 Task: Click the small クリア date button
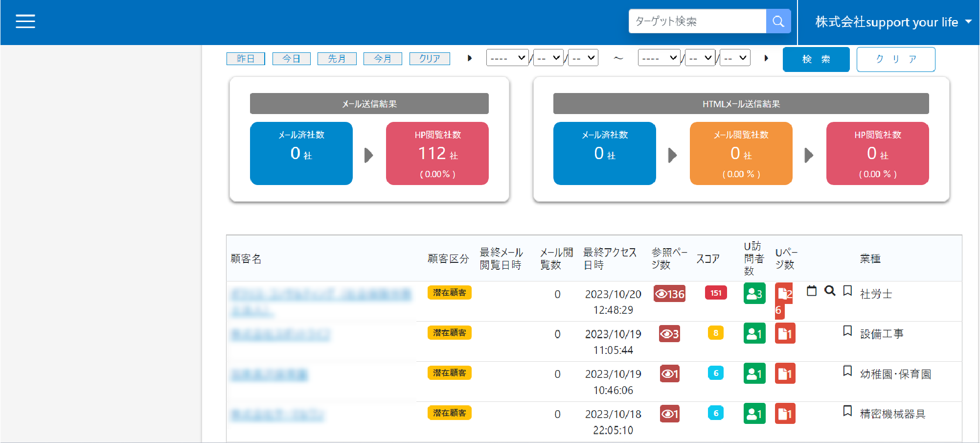pos(430,59)
